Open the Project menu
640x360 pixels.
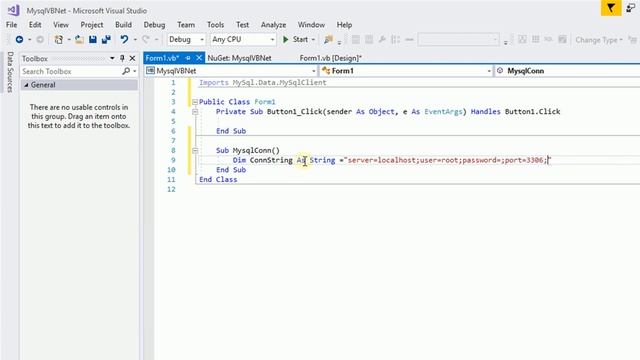tap(92, 25)
